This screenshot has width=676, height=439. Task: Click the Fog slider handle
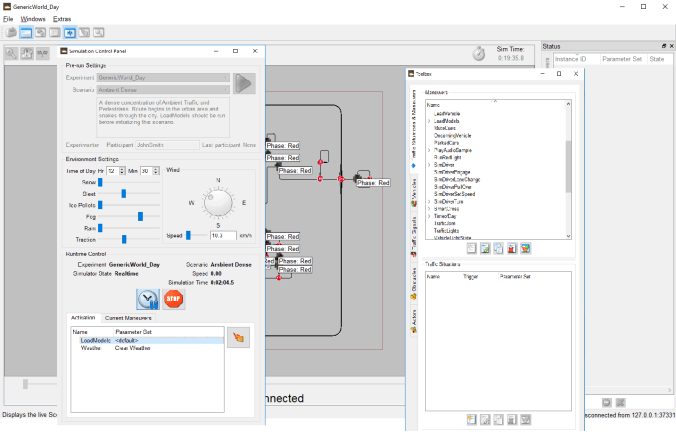click(140, 216)
